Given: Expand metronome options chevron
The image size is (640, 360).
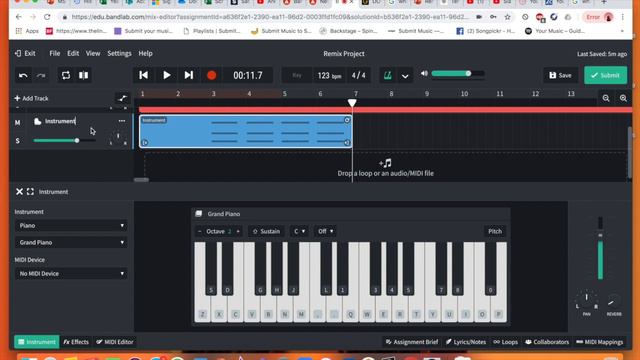Looking at the screenshot, I should coord(405,76).
